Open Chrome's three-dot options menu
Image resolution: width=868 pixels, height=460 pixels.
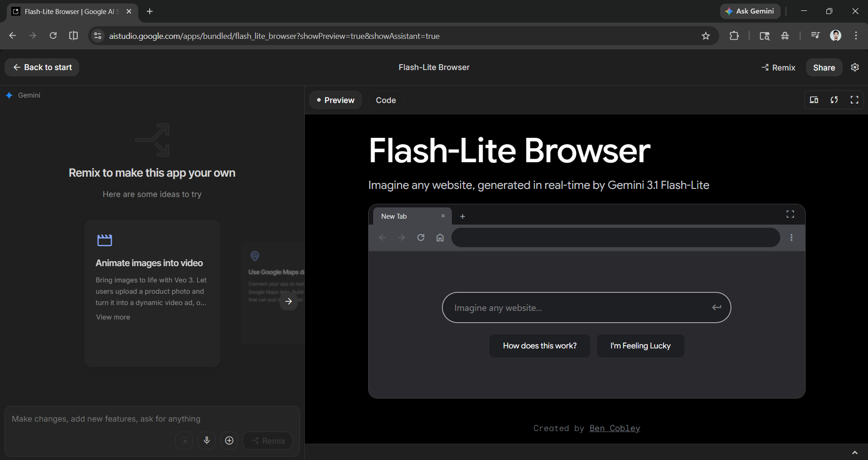(x=855, y=36)
